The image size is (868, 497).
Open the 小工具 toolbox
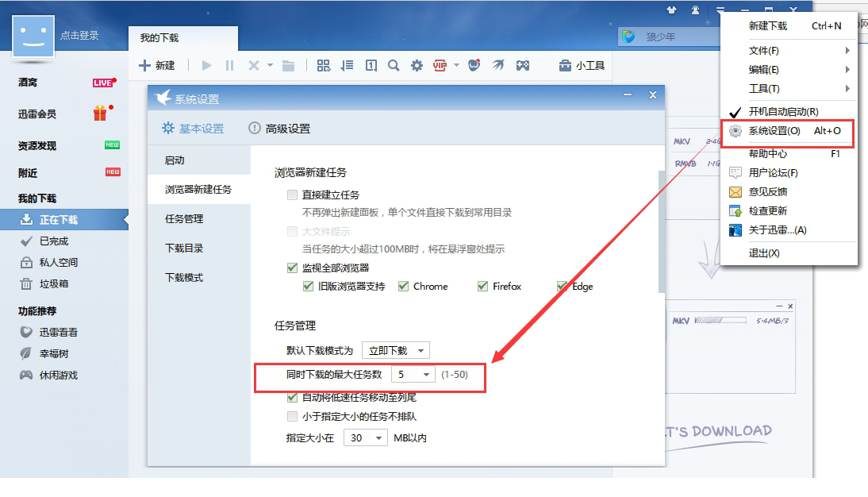(582, 66)
